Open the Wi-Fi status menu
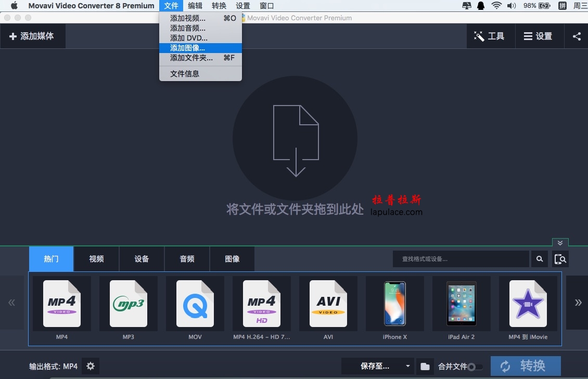The width and height of the screenshot is (588, 379). [x=496, y=6]
